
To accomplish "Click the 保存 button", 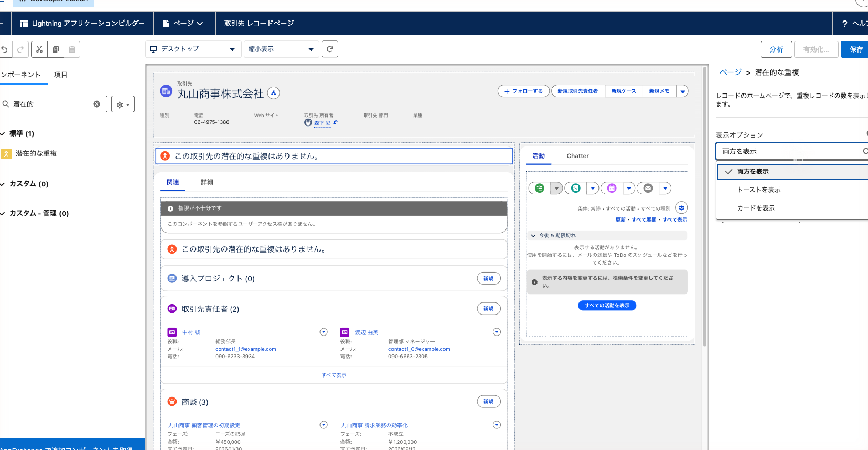I will pyautogui.click(x=855, y=49).
